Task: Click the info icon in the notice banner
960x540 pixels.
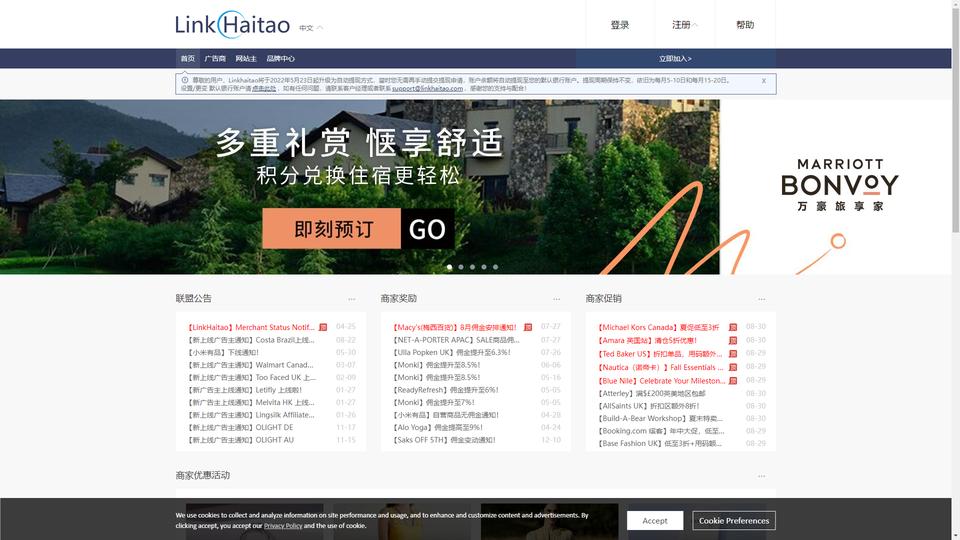Action: coord(184,80)
